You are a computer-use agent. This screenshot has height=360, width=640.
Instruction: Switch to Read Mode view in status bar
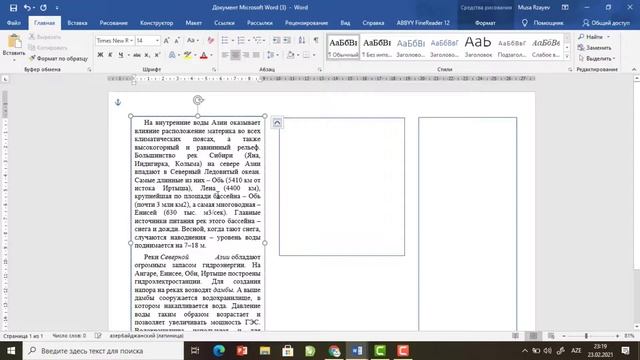516,336
